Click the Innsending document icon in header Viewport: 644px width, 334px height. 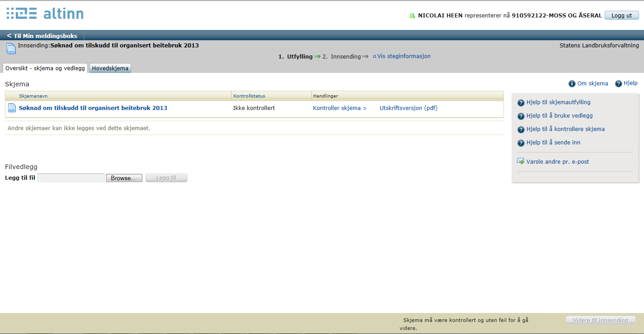pos(11,48)
